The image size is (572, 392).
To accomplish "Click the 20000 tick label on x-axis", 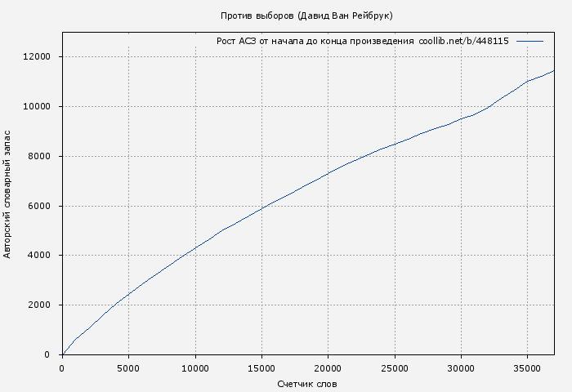I will [x=328, y=368].
